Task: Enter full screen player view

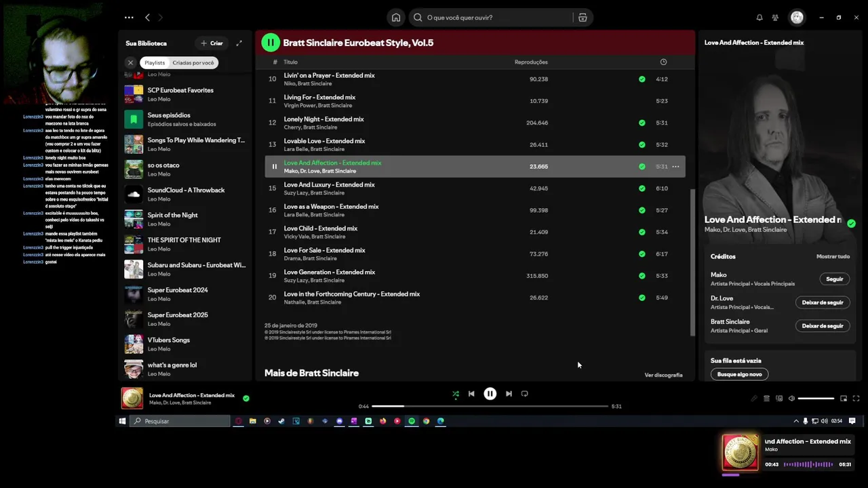Action: pos(856,399)
